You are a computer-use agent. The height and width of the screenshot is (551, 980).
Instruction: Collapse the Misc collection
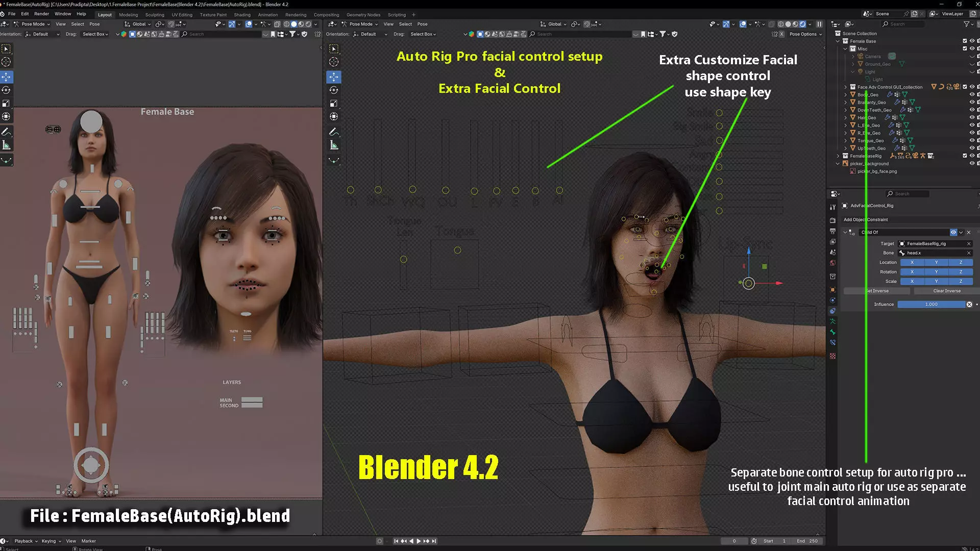tap(845, 48)
